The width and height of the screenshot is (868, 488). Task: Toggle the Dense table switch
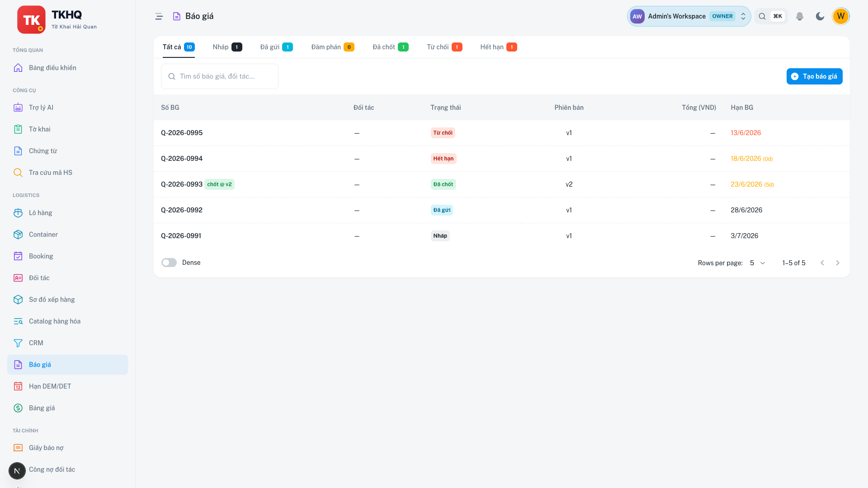(x=169, y=263)
